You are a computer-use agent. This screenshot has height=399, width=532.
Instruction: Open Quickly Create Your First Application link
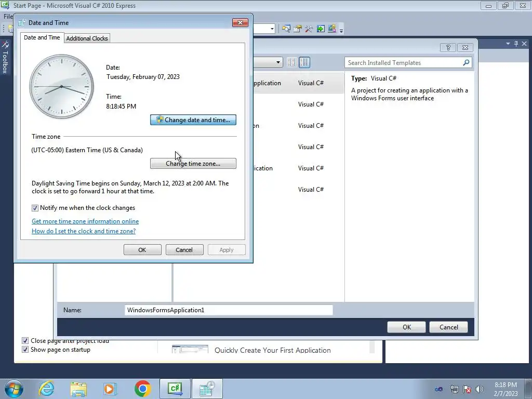click(272, 350)
